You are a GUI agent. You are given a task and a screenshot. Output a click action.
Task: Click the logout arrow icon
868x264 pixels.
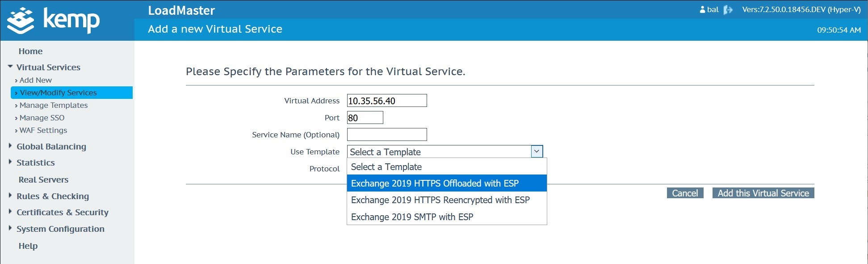pos(728,10)
